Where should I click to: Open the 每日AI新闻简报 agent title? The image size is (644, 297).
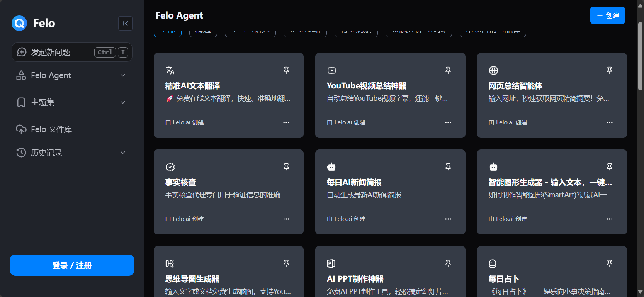pos(354,182)
